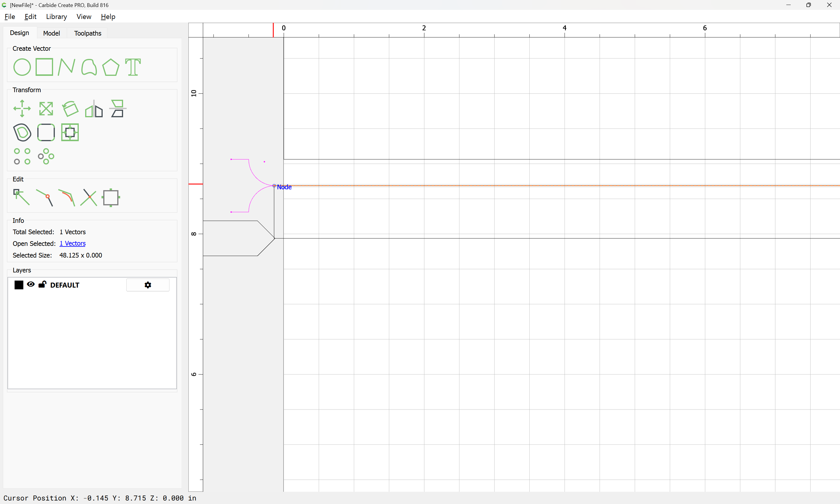The width and height of the screenshot is (840, 504).
Task: Click the Trim Vectors curve tool
Action: point(66,197)
